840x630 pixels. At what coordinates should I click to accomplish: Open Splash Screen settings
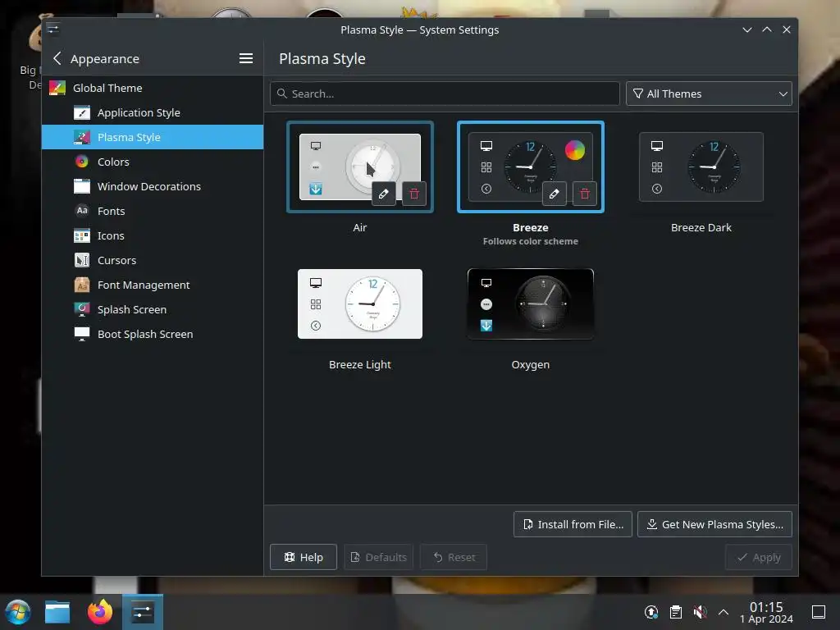152,309
